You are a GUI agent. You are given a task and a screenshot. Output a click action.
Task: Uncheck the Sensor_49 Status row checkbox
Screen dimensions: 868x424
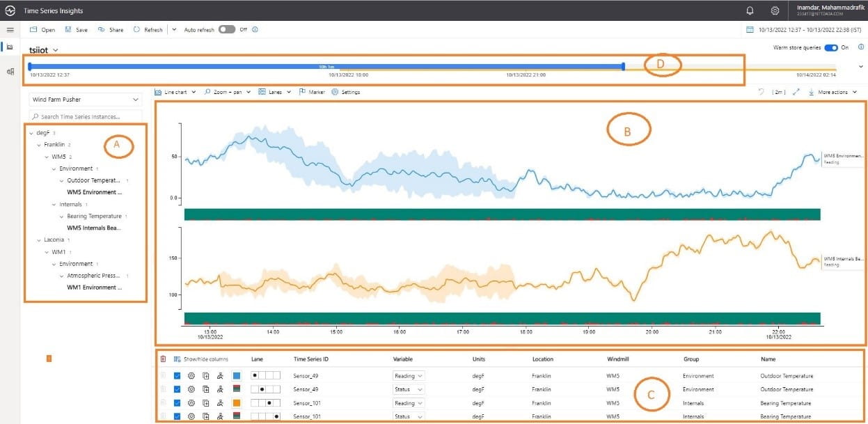click(x=177, y=388)
